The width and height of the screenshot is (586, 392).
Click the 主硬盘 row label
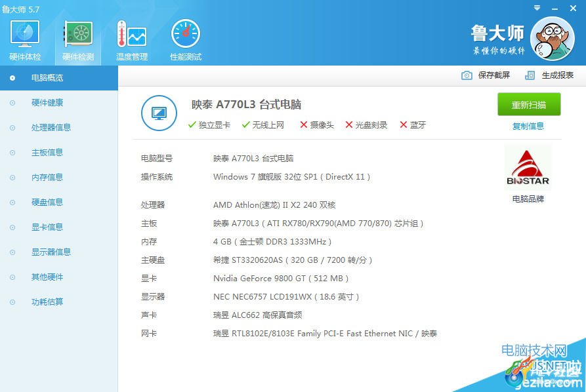pos(153,260)
